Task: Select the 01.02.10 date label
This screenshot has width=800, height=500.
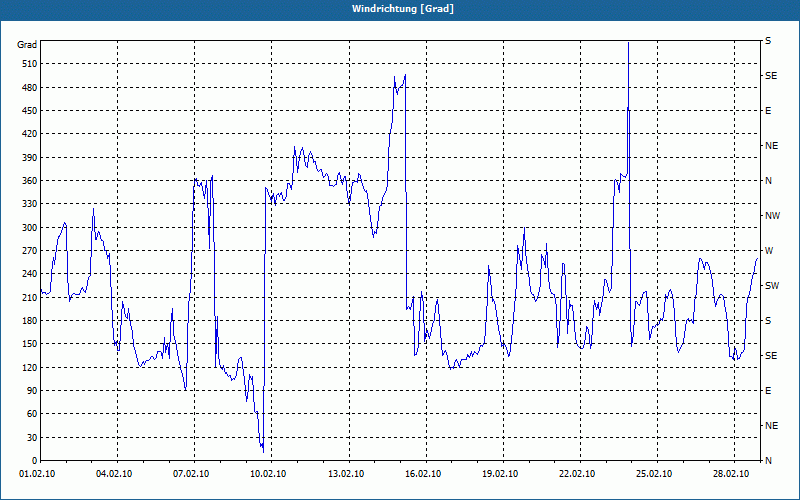Action: tap(37, 474)
